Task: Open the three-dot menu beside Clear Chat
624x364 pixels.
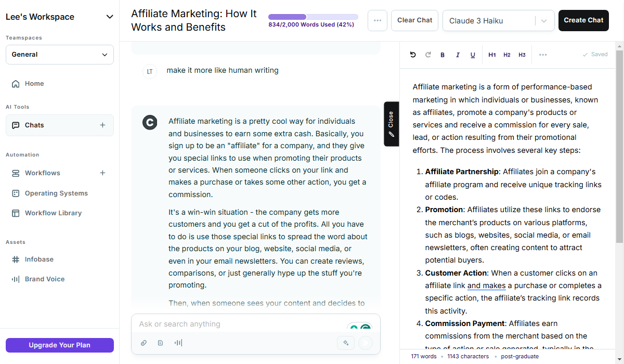Action: [x=378, y=20]
